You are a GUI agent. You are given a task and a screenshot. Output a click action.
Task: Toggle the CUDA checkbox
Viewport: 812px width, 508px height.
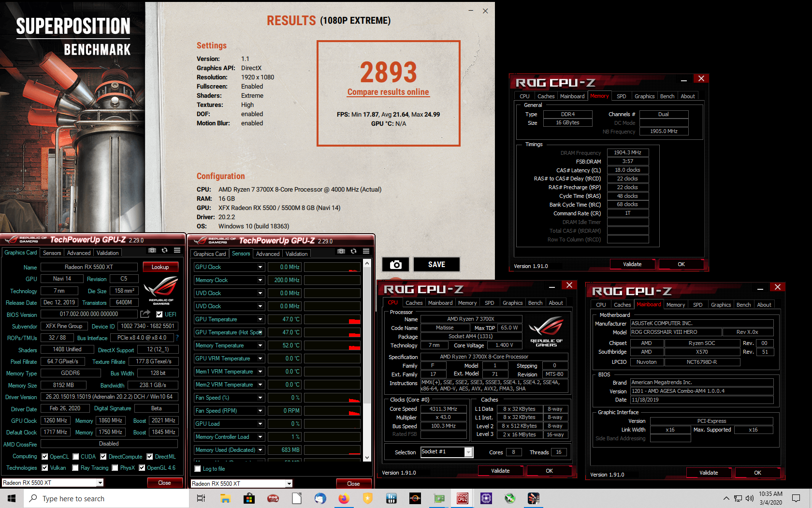coord(76,457)
